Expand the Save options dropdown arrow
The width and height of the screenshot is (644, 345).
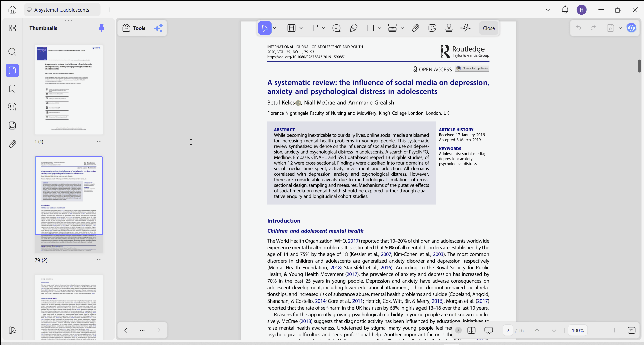tap(620, 28)
